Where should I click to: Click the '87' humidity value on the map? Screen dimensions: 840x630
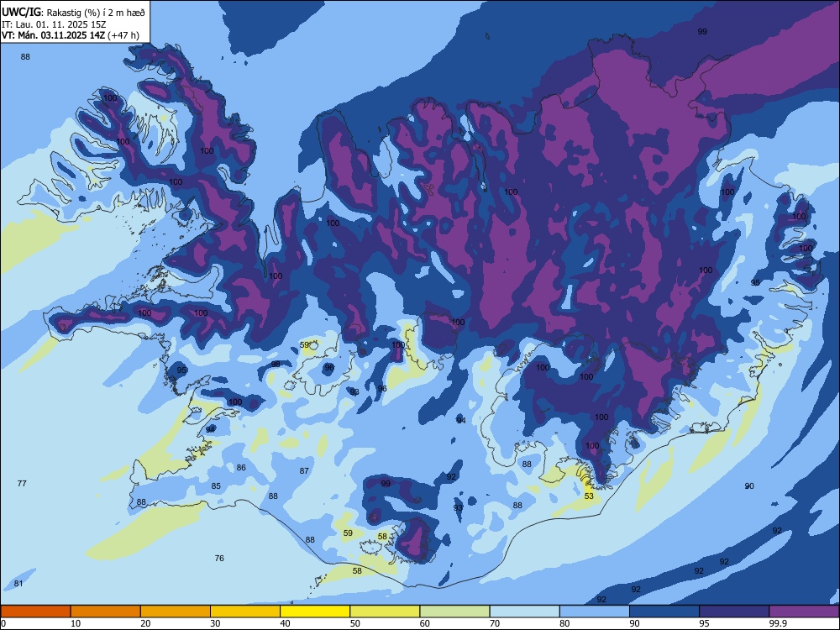click(x=304, y=471)
